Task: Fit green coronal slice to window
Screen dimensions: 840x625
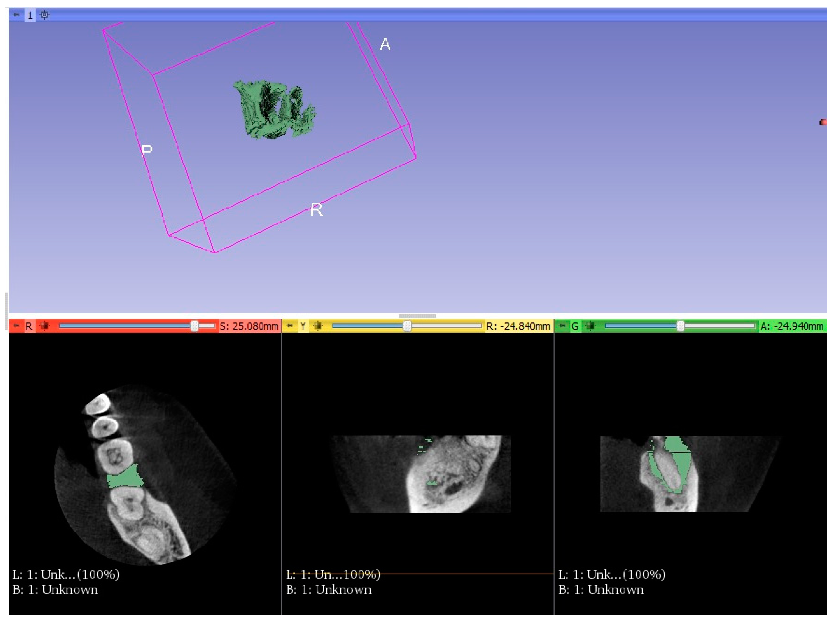Action: [x=590, y=326]
